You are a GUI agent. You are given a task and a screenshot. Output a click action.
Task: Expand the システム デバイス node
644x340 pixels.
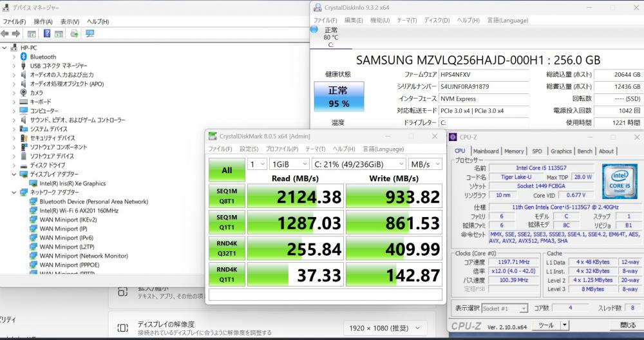point(14,129)
